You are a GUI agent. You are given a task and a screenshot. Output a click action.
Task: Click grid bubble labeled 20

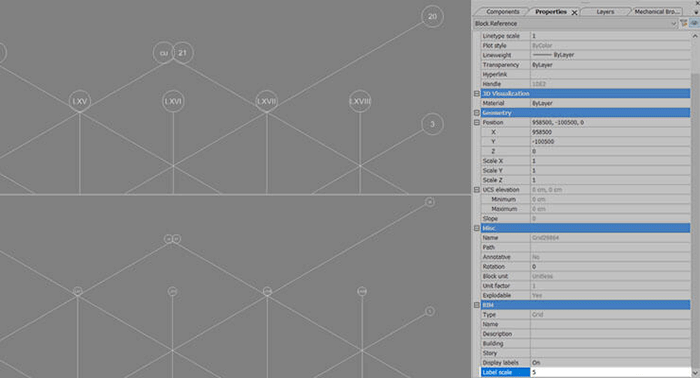[x=432, y=17]
